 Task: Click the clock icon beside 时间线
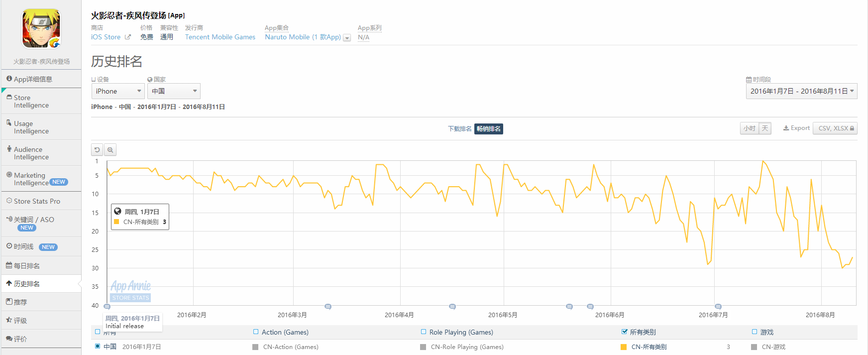click(x=9, y=246)
